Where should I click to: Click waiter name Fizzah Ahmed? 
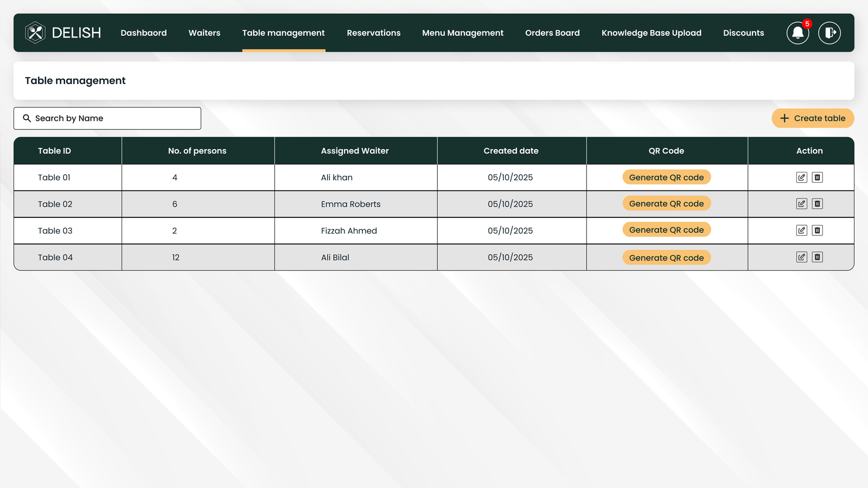349,230
